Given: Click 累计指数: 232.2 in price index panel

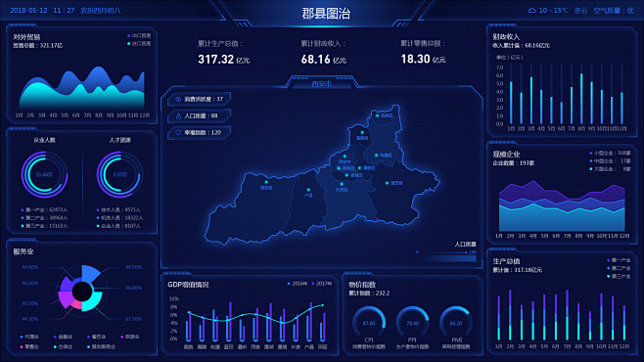Looking at the screenshot, I should (369, 294).
